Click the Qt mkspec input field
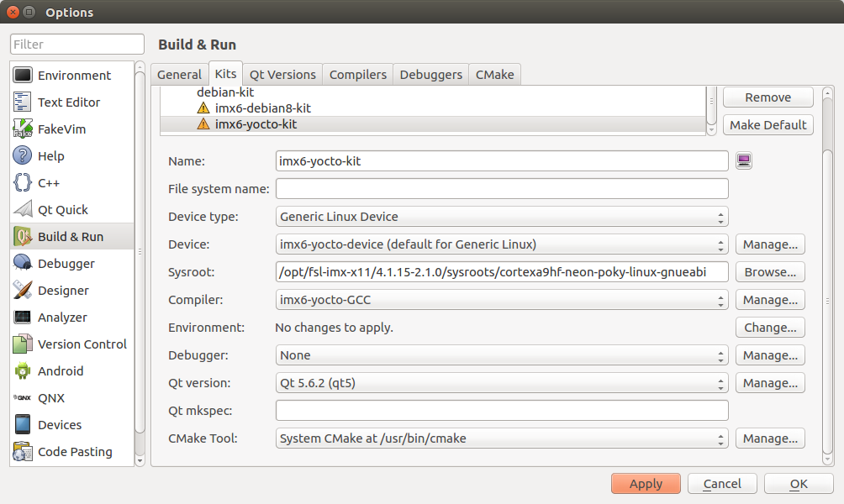This screenshot has width=844, height=504. click(502, 411)
